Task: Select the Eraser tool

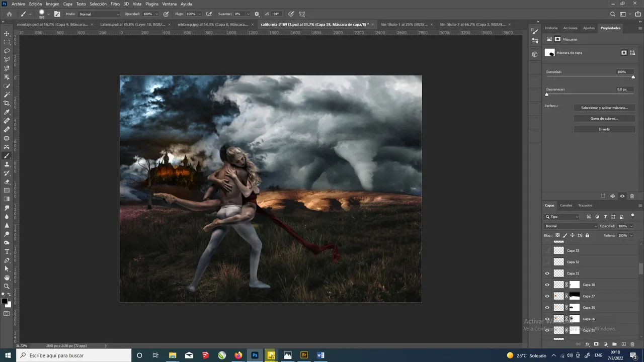Action: pyautogui.click(x=7, y=182)
